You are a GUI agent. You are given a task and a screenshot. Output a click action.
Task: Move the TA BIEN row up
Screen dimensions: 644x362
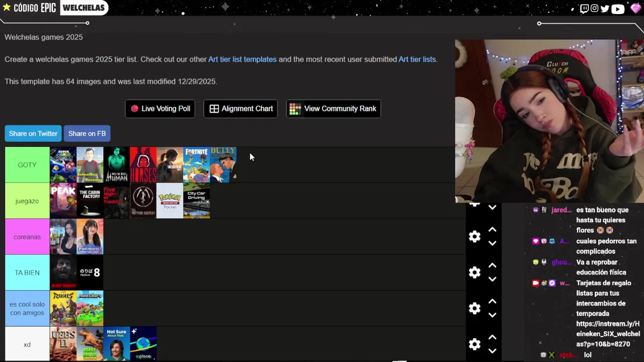pos(493,265)
